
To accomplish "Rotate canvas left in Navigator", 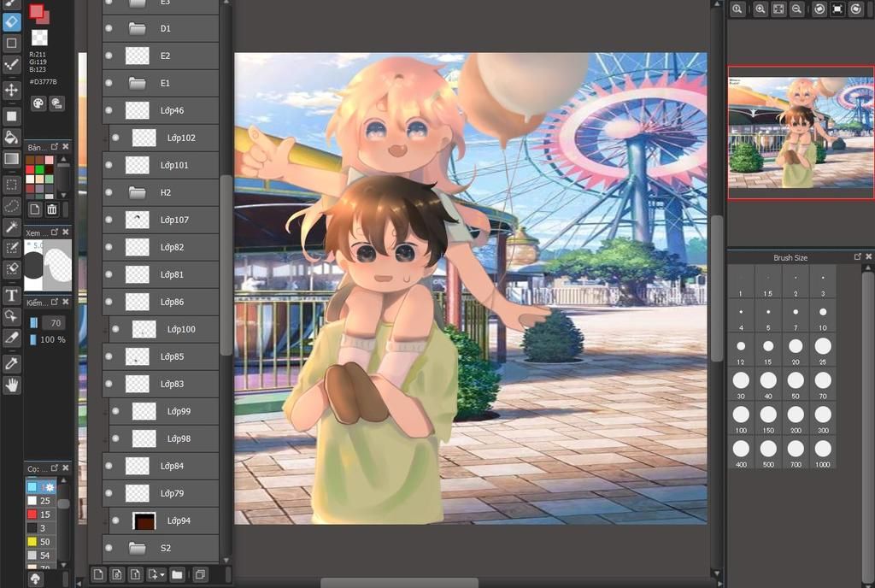I will [819, 9].
